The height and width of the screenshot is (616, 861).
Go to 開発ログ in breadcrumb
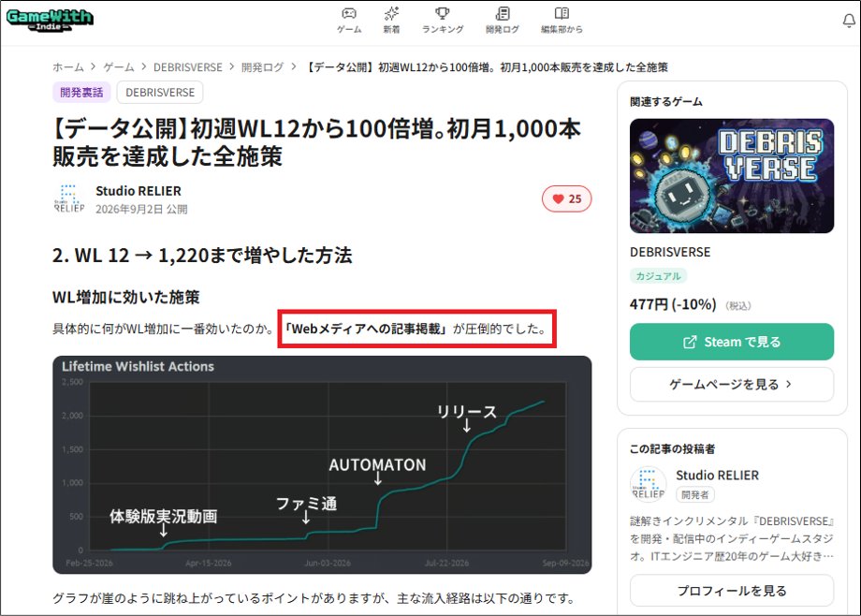click(x=262, y=67)
